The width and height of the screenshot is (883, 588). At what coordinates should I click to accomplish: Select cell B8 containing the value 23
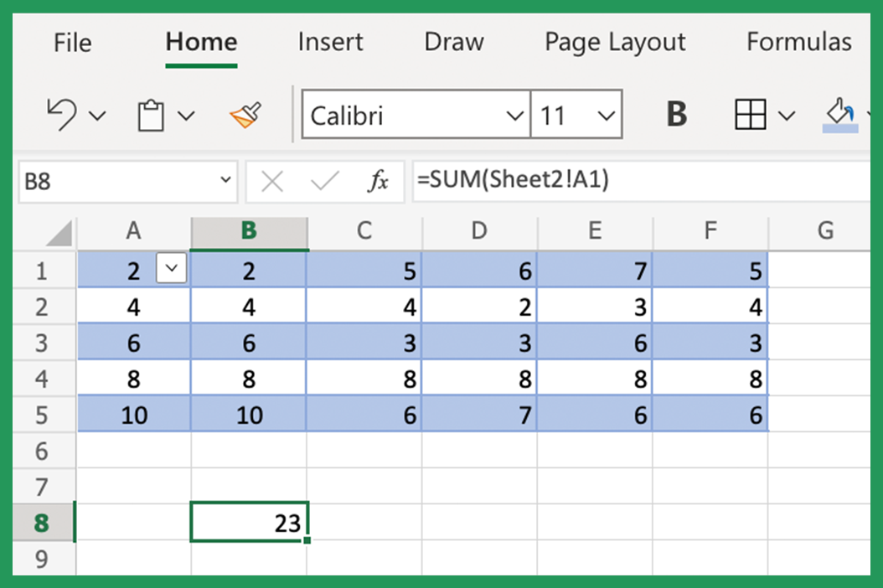[248, 522]
